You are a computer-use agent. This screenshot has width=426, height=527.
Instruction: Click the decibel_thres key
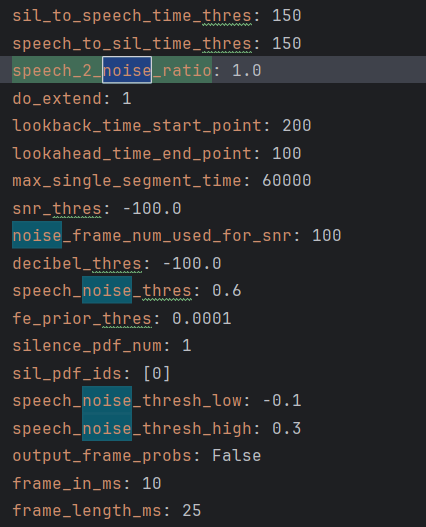coord(77,264)
